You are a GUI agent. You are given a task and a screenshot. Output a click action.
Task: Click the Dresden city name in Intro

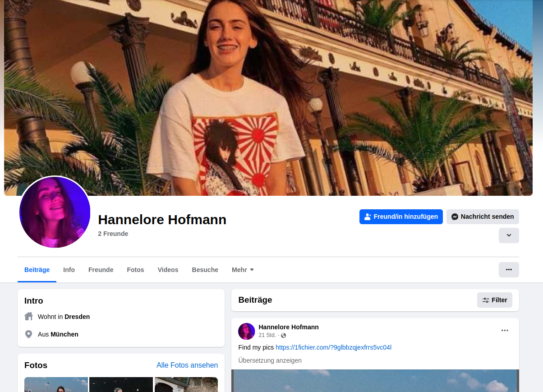click(77, 317)
